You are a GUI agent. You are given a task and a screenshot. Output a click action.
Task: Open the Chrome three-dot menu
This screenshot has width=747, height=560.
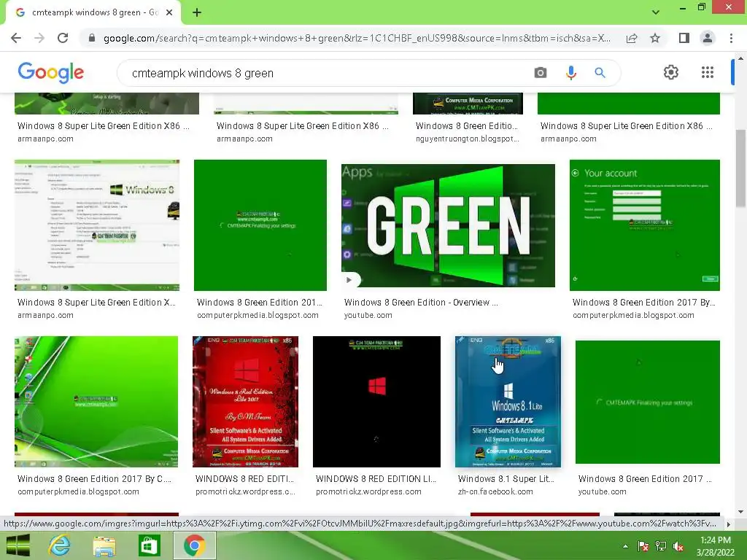tap(731, 38)
